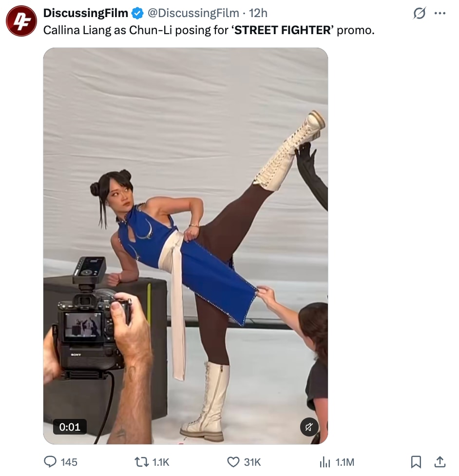Open the three-dot more options menu
Viewport: 459px width, 476px height.
[440, 13]
